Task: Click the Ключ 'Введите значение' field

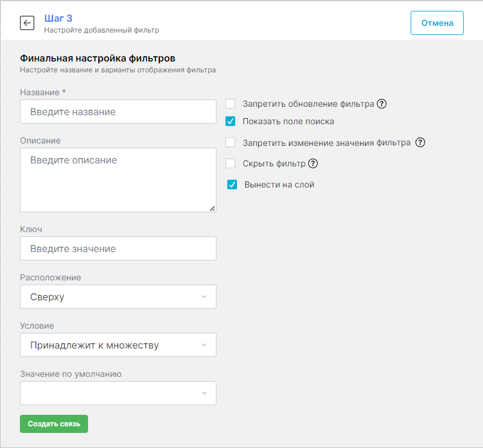Action: point(118,248)
